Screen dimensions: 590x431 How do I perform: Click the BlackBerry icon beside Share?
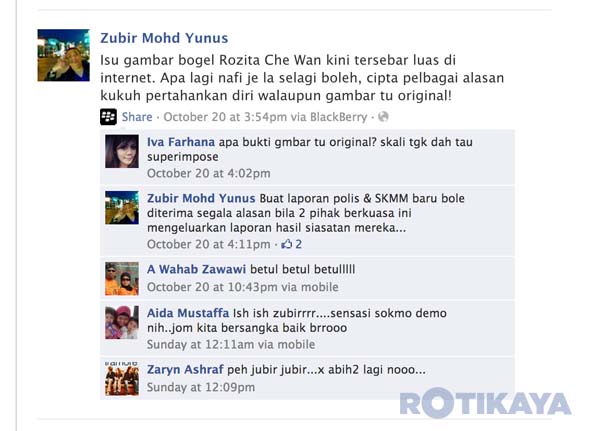coord(108,117)
